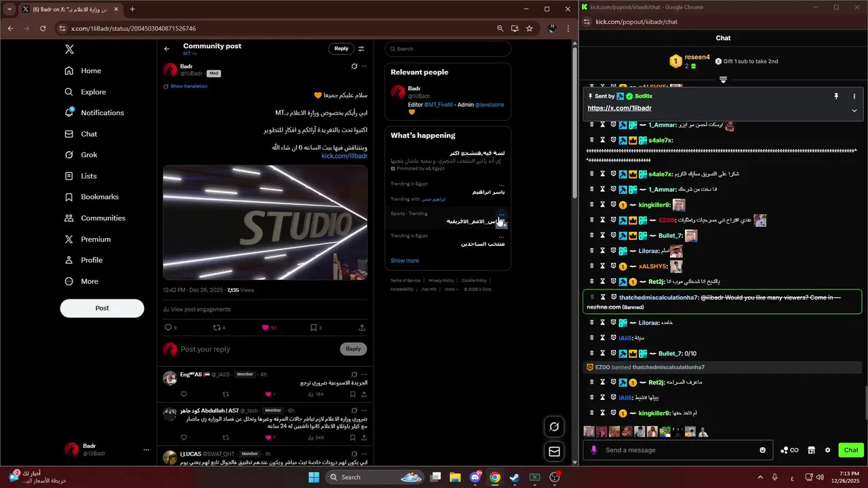868x488 pixels.
Task: Open the Kick shop storefront icon
Action: 810,450
